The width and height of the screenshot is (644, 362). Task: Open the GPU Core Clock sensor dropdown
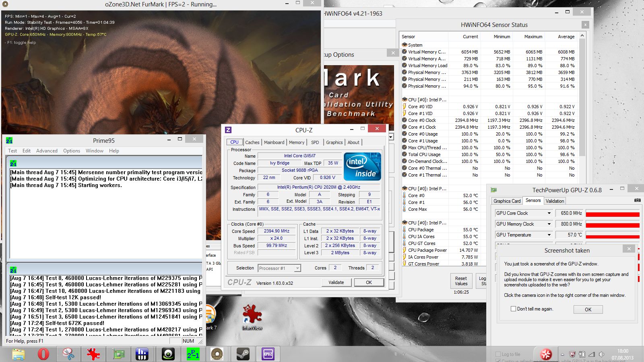pos(549,213)
